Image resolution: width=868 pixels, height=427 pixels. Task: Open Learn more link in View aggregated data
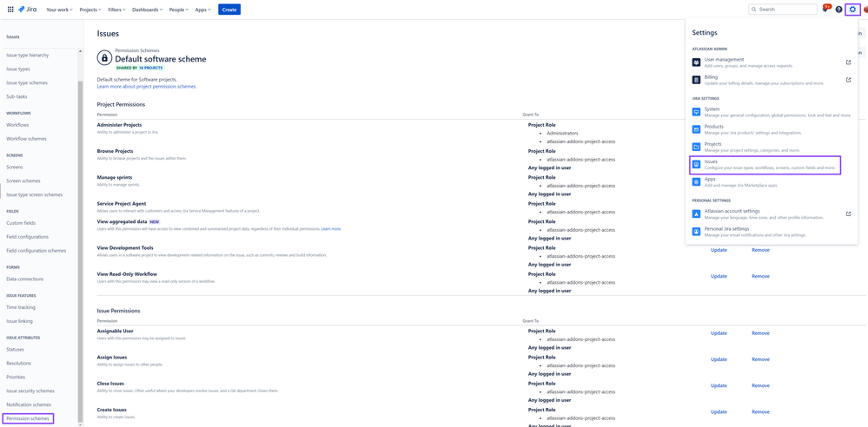(x=331, y=228)
